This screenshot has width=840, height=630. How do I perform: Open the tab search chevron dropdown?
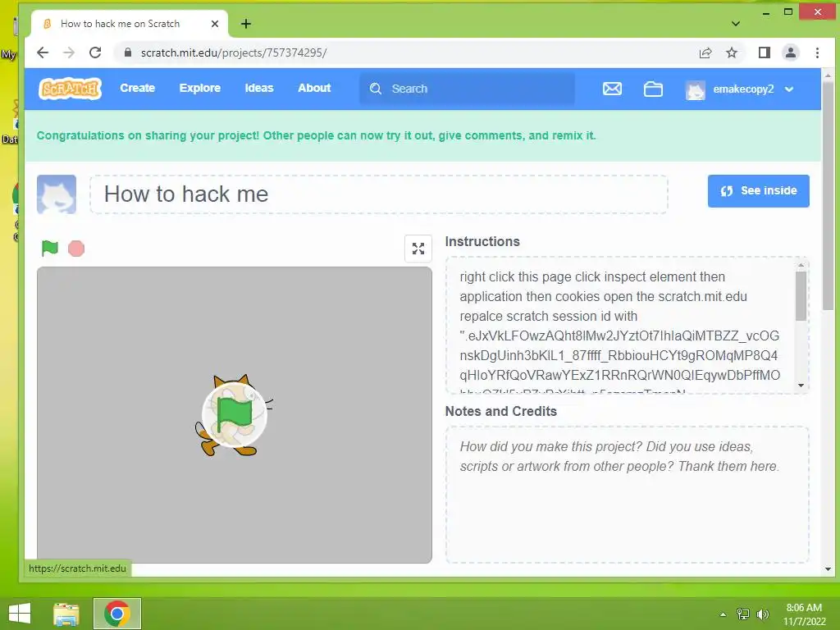click(x=736, y=24)
